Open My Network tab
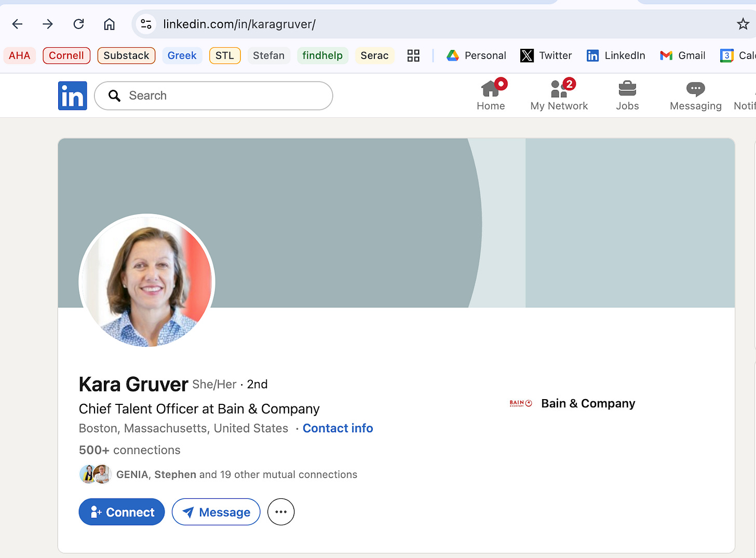756x558 pixels. point(559,96)
